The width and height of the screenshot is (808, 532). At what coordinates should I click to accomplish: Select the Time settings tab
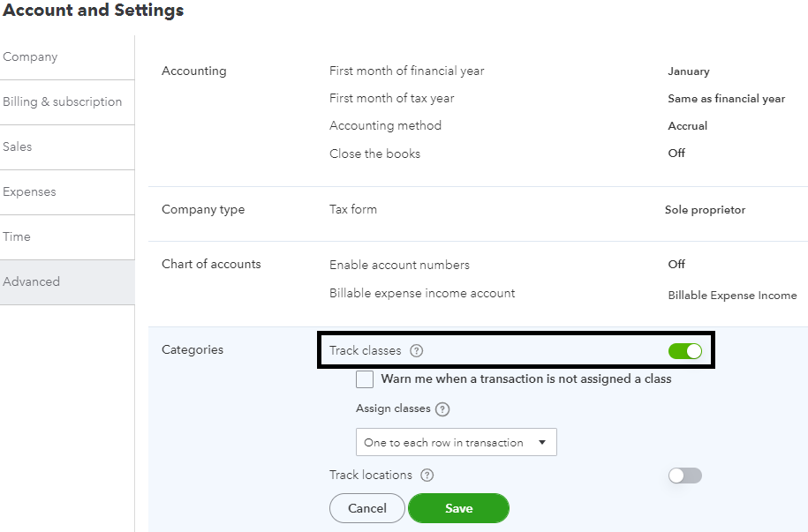coord(17,237)
